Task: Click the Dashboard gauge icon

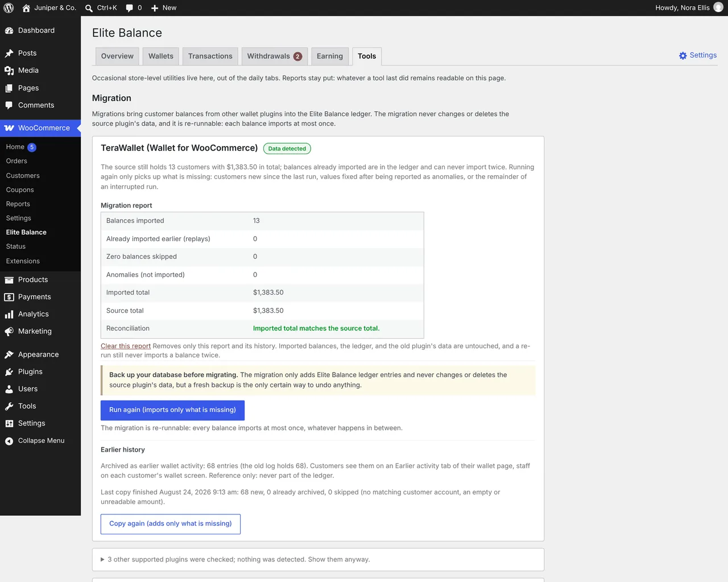Action: [x=9, y=31]
